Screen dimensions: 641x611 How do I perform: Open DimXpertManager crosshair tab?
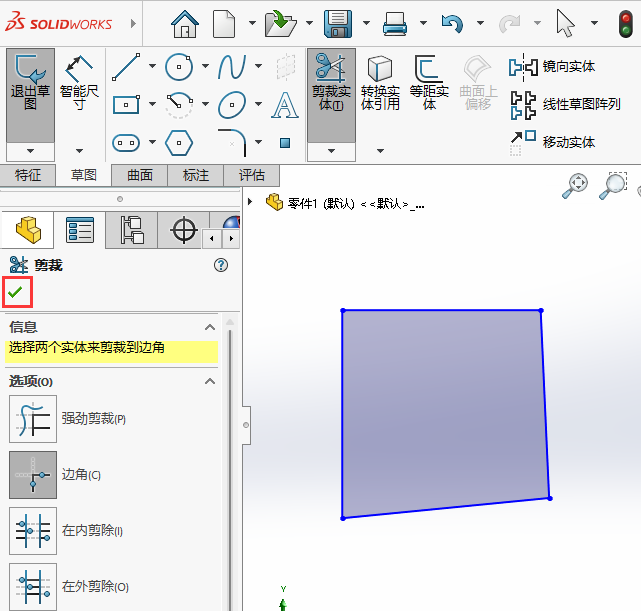pyautogui.click(x=184, y=230)
